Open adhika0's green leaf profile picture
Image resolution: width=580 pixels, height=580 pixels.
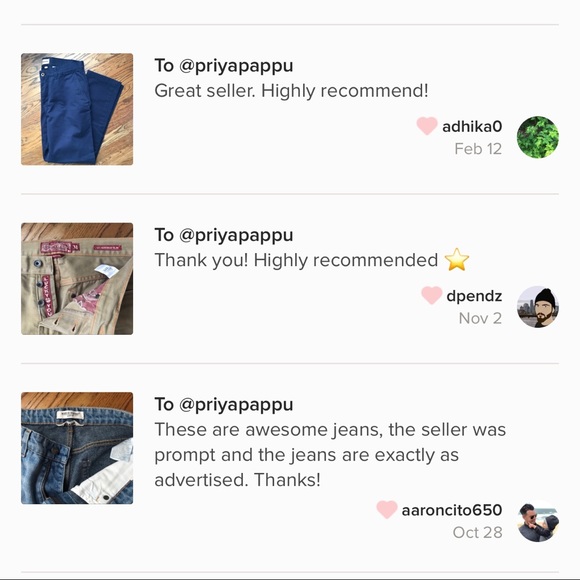[x=537, y=137]
